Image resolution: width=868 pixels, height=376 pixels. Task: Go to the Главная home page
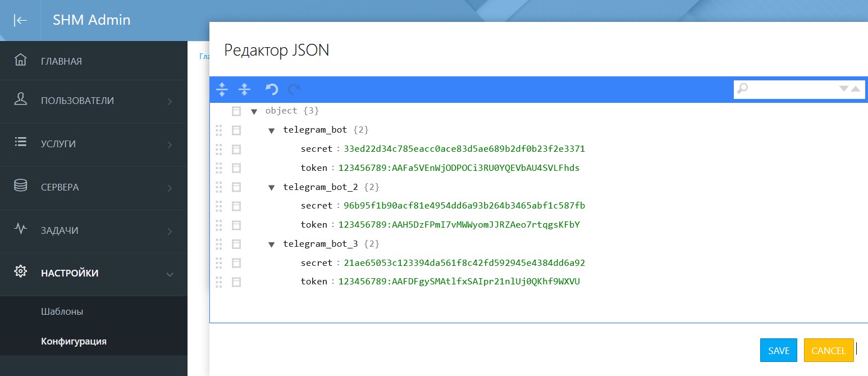point(61,61)
